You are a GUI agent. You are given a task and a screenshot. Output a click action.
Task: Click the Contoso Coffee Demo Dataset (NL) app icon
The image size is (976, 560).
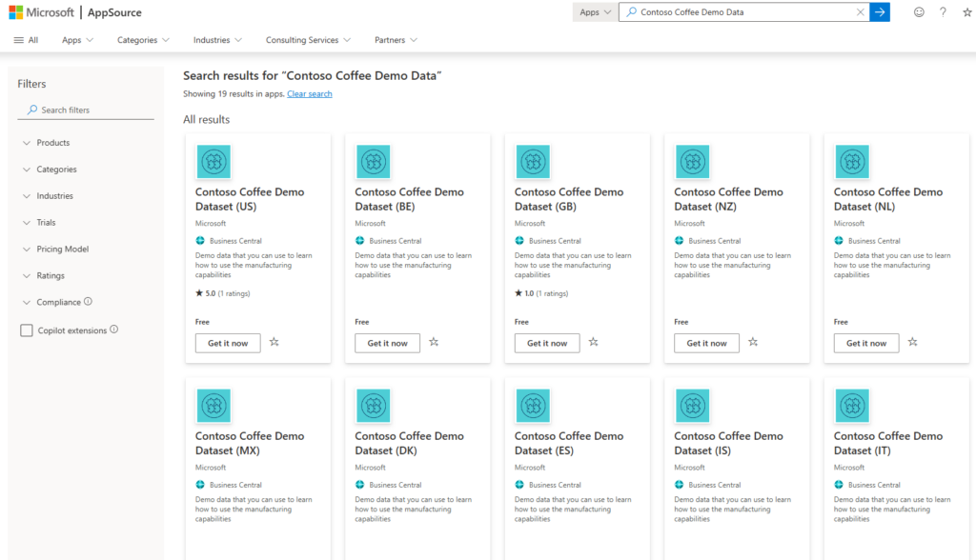[852, 162]
